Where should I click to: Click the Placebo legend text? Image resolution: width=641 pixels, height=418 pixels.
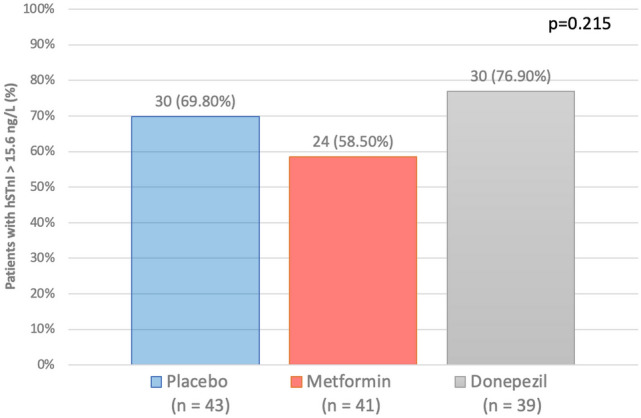click(x=198, y=383)
